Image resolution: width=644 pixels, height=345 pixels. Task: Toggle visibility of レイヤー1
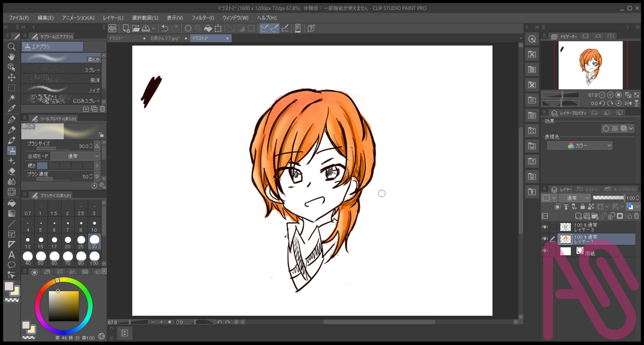545,239
